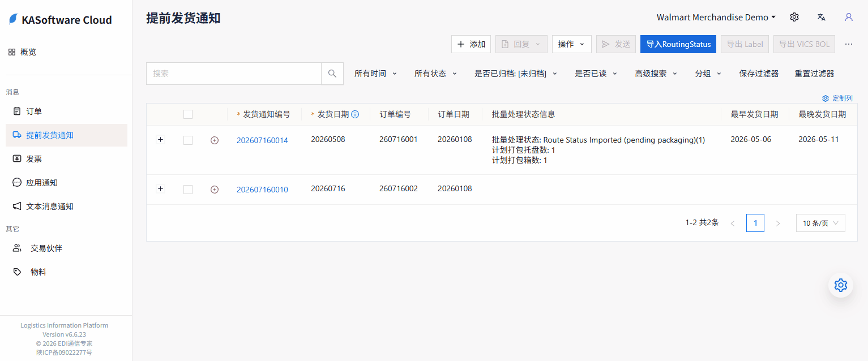This screenshot has height=361, width=868.
Task: Click order number 260716002 cell
Action: tap(399, 188)
